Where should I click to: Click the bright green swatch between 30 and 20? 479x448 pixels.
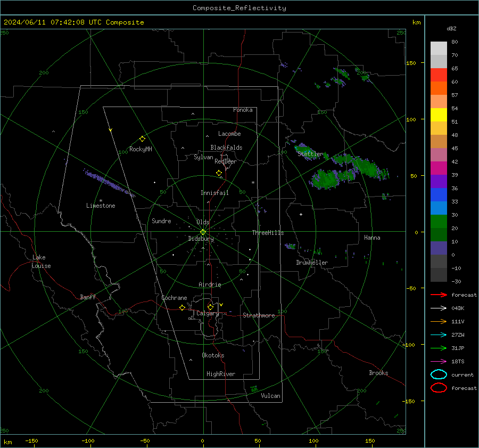(x=439, y=222)
